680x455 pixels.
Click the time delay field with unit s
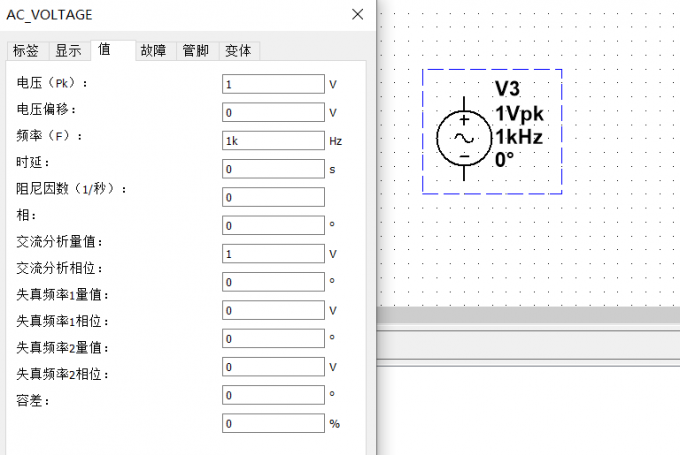pyautogui.click(x=273, y=169)
